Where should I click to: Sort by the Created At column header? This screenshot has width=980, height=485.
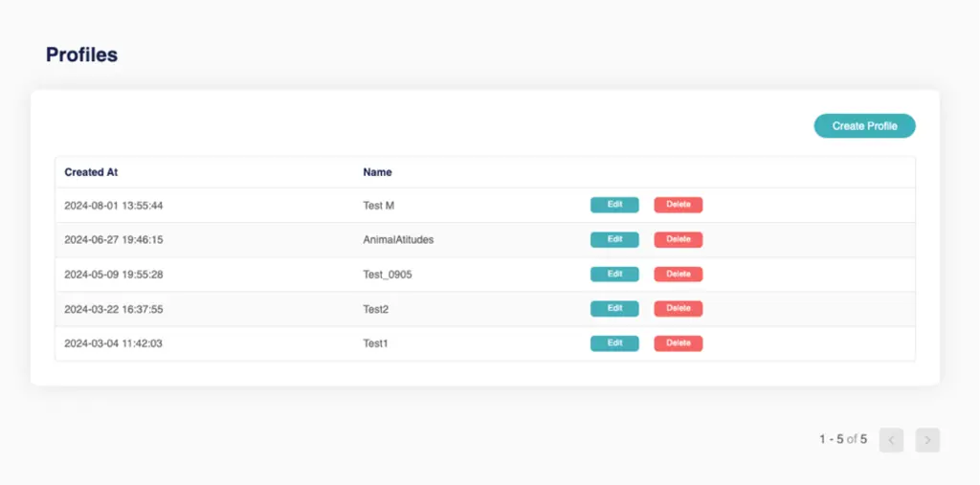click(91, 172)
